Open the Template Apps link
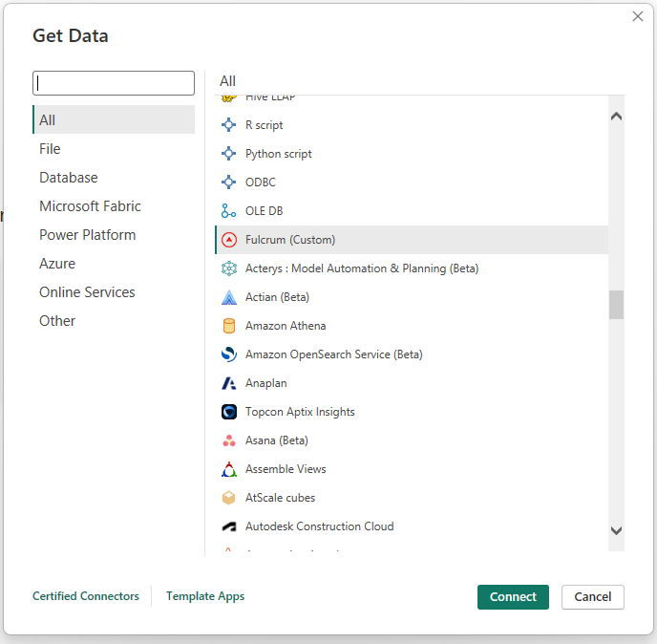This screenshot has width=657, height=644. (205, 596)
